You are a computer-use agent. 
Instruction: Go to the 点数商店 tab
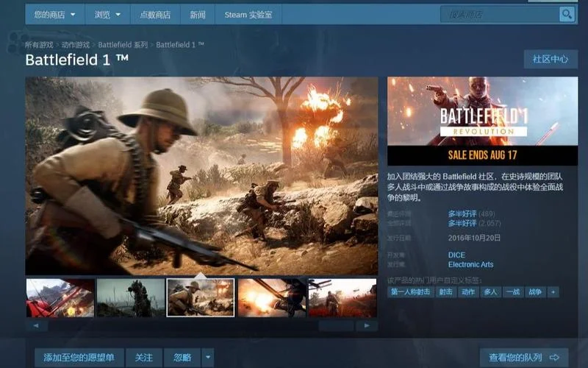pyautogui.click(x=155, y=15)
